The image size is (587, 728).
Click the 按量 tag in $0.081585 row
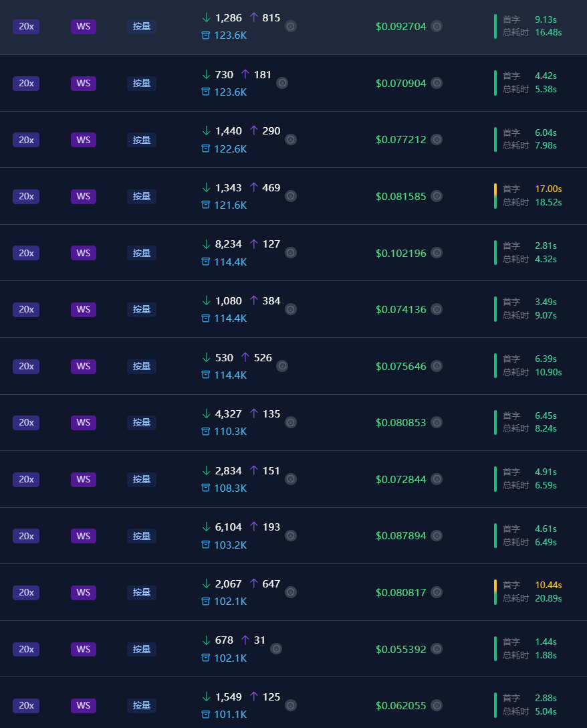coord(142,197)
